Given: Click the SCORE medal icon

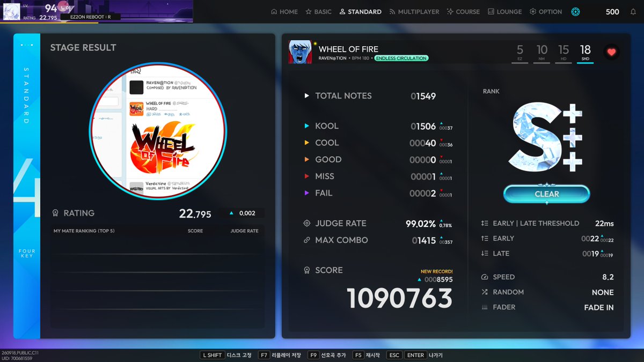Looking at the screenshot, I should pyautogui.click(x=307, y=270).
